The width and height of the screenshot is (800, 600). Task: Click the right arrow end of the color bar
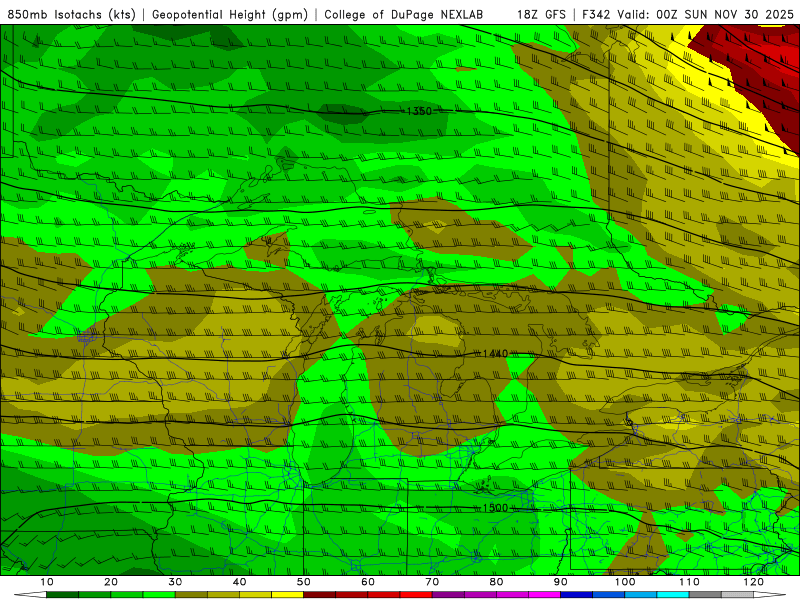coord(770,595)
